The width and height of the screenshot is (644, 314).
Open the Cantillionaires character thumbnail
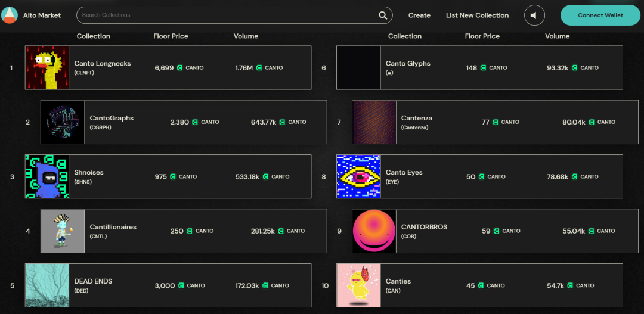tap(63, 231)
